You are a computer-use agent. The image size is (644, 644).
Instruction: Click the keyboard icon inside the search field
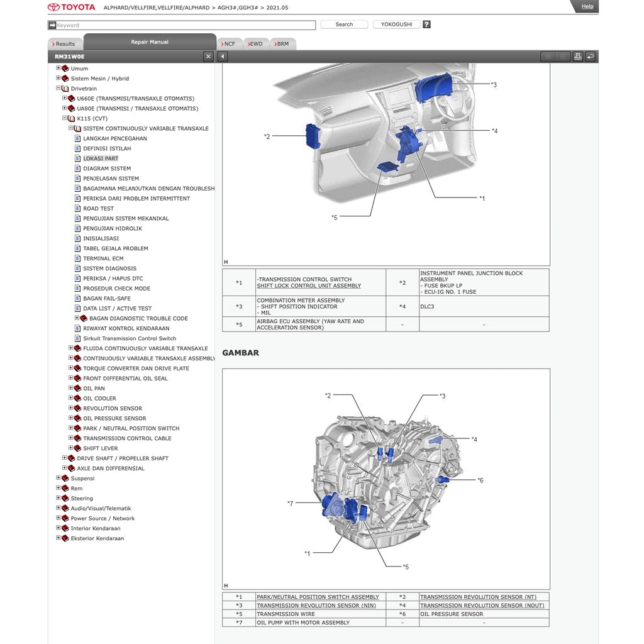(x=52, y=25)
